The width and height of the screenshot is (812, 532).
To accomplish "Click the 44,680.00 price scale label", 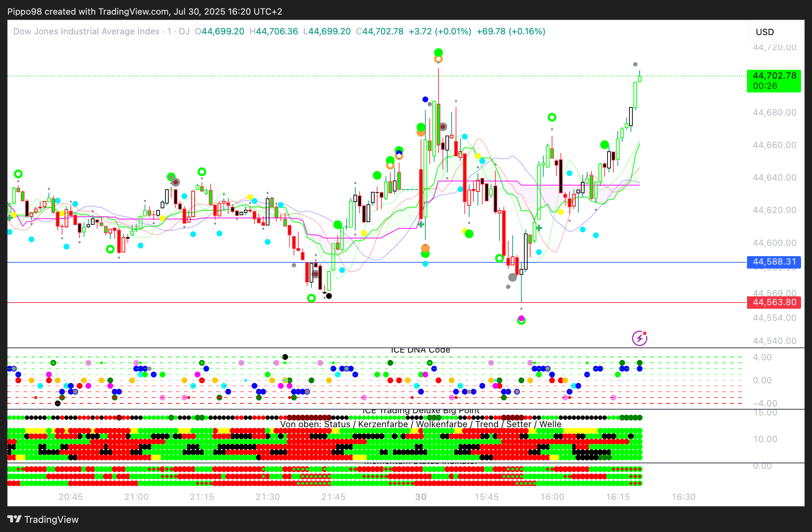I will coord(774,113).
